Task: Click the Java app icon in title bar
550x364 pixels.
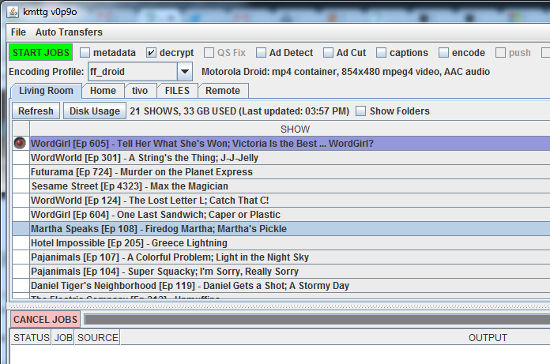Action: click(13, 12)
